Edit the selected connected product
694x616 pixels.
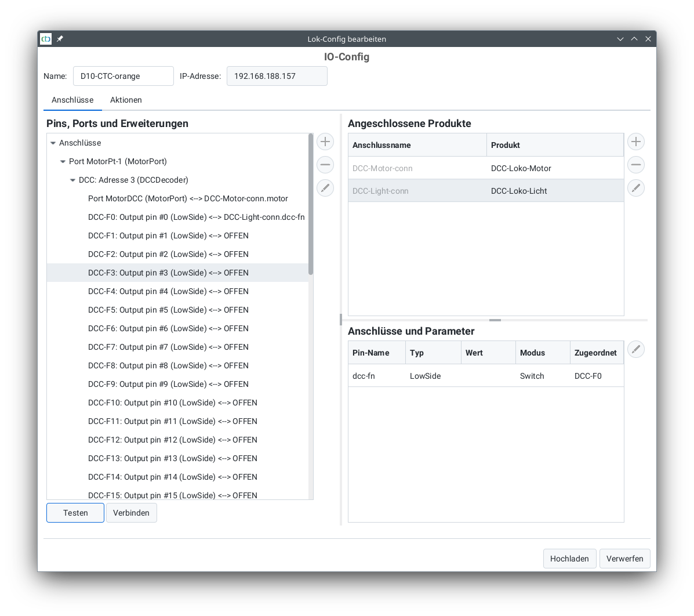pos(636,188)
